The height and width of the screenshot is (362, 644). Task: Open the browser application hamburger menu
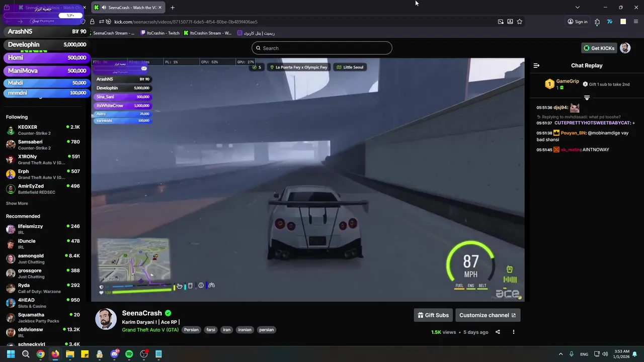click(x=636, y=22)
